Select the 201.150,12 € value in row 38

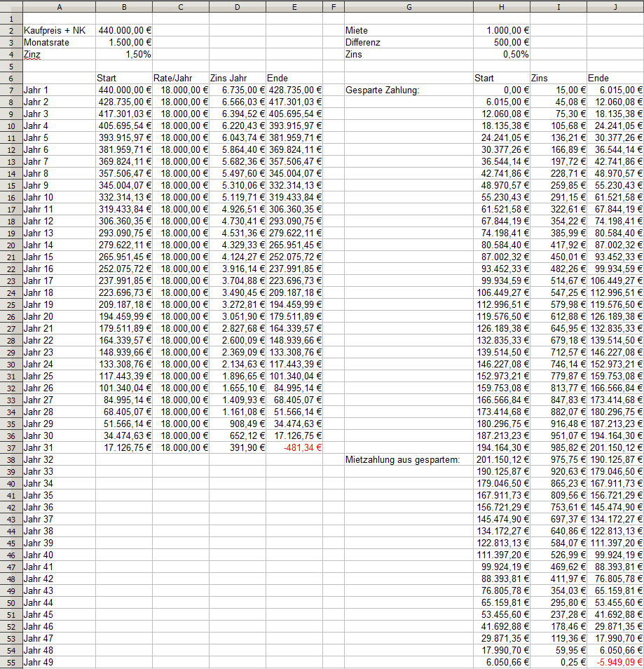[502, 460]
